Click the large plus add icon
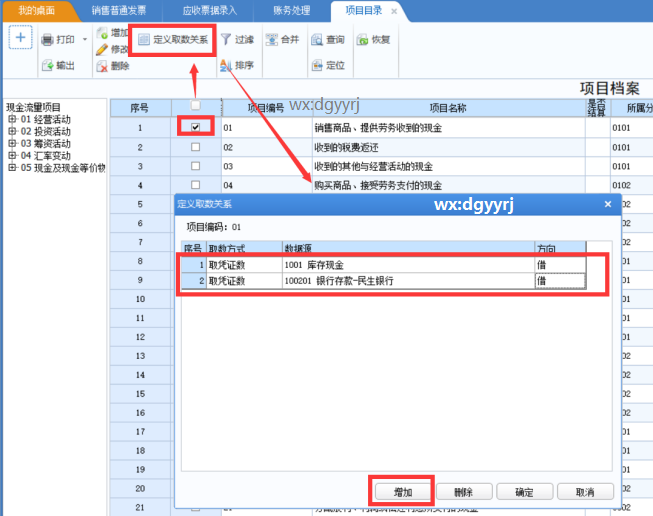The image size is (653, 516). [21, 38]
